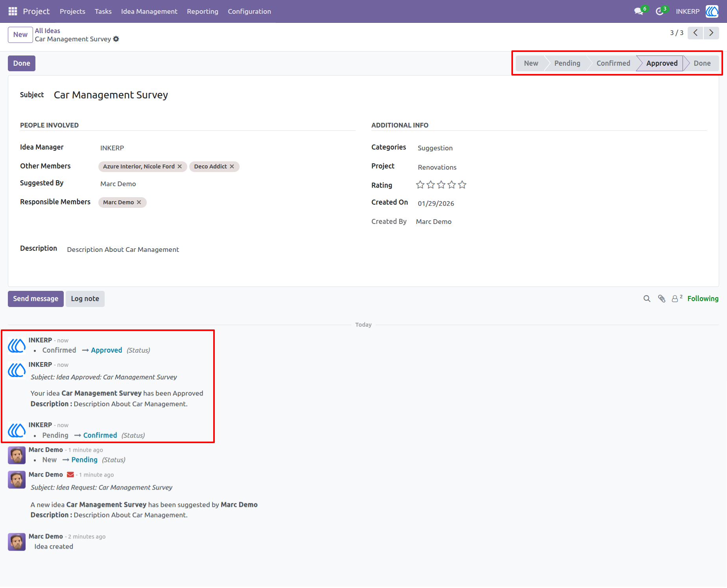Edit the Subject field Car Management Survey
Viewport: 727px width, 588px height.
(111, 95)
